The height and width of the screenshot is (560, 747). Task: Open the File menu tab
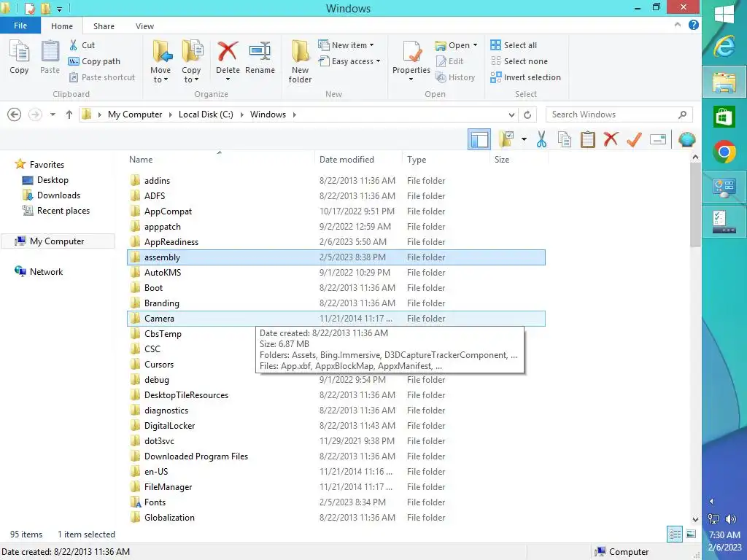pos(20,26)
